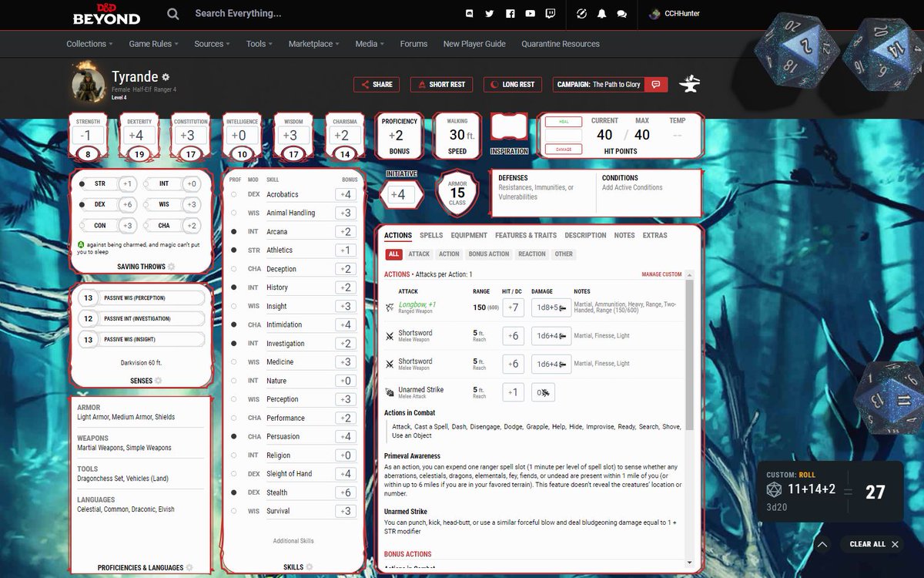This screenshot has width=924, height=578.
Task: Click the checkmark circle header icon
Action: tap(582, 14)
